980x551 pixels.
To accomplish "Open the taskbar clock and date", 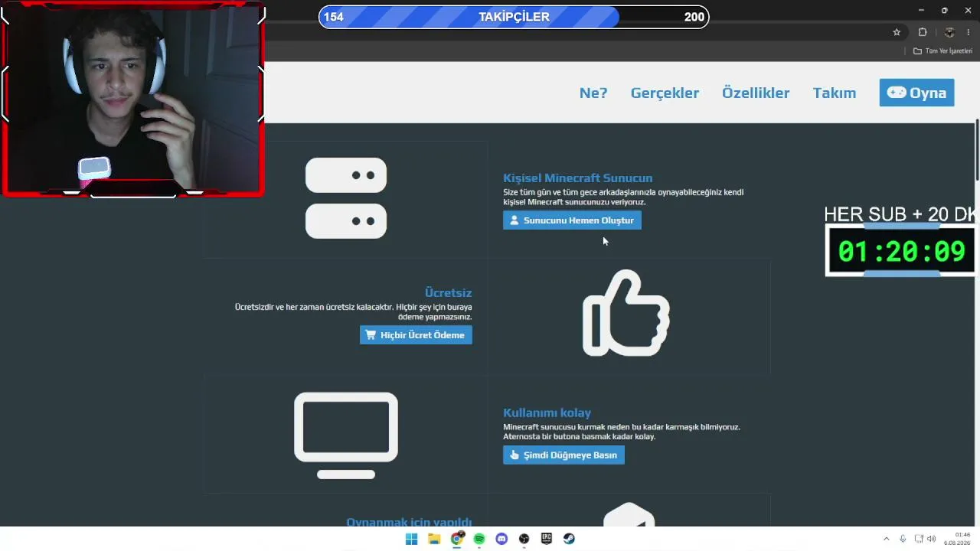I will coord(957,539).
